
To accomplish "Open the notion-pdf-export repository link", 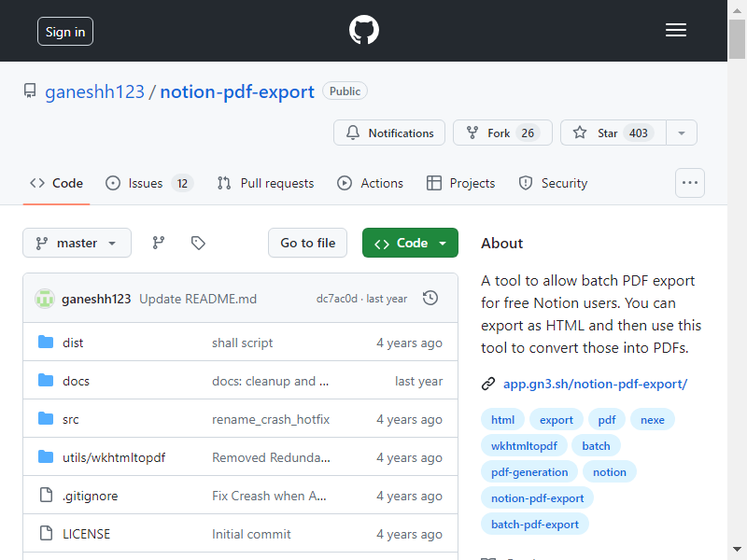I will pyautogui.click(x=237, y=91).
